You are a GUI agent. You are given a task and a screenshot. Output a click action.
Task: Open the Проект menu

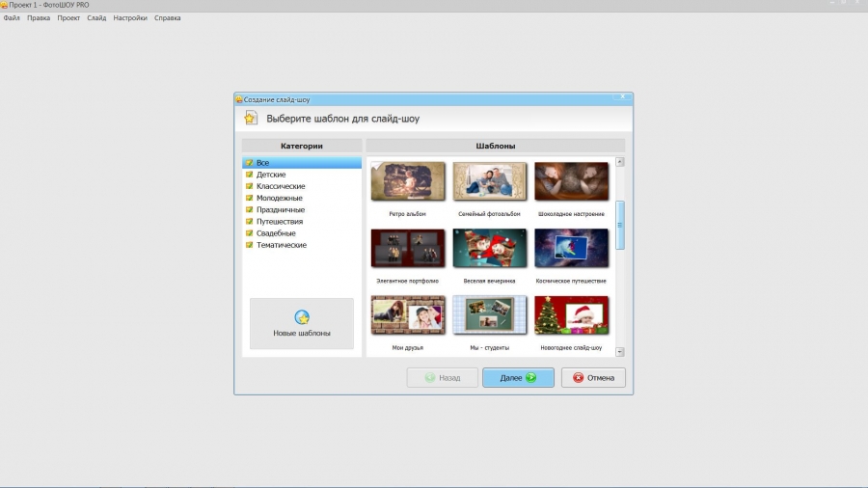click(x=68, y=17)
